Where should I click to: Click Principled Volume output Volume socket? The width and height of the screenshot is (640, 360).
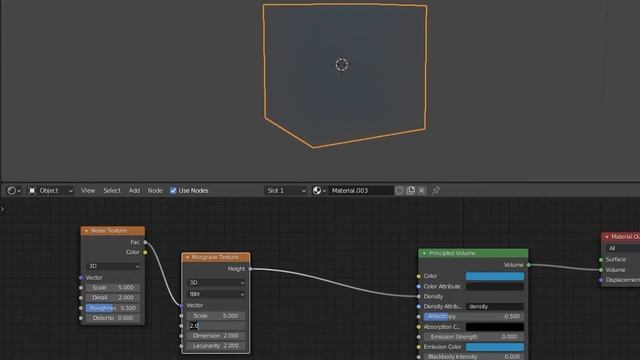coord(529,265)
